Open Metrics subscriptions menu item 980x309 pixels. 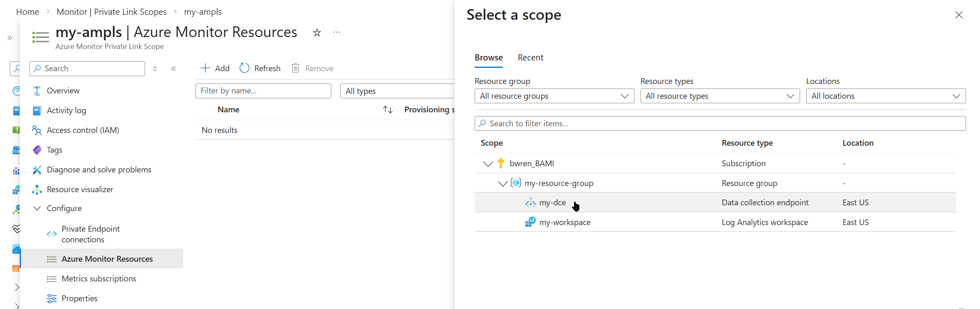[x=99, y=279]
